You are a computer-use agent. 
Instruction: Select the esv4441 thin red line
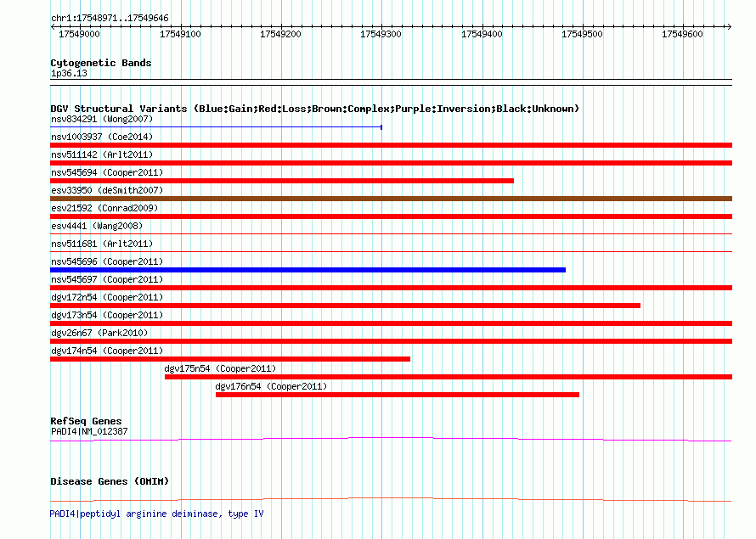coord(391,234)
